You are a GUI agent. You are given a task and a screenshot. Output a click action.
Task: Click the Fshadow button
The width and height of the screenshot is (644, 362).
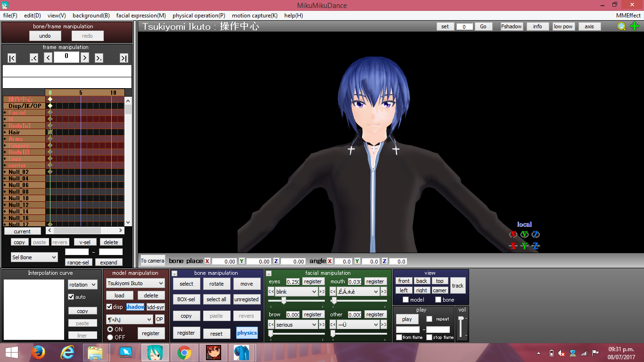coord(512,26)
